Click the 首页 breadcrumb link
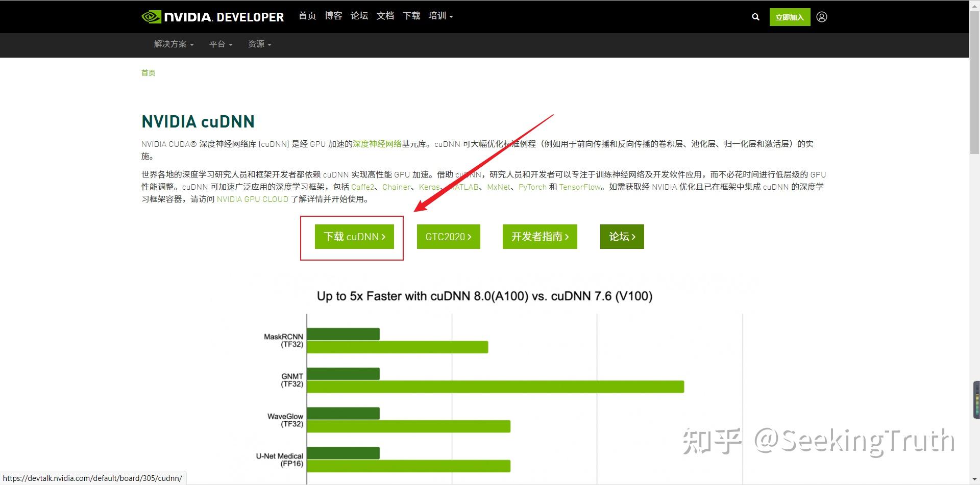The height and width of the screenshot is (485, 980). [148, 73]
